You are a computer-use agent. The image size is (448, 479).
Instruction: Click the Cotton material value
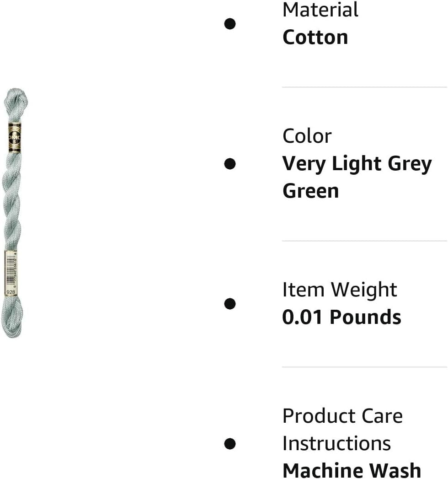315,38
